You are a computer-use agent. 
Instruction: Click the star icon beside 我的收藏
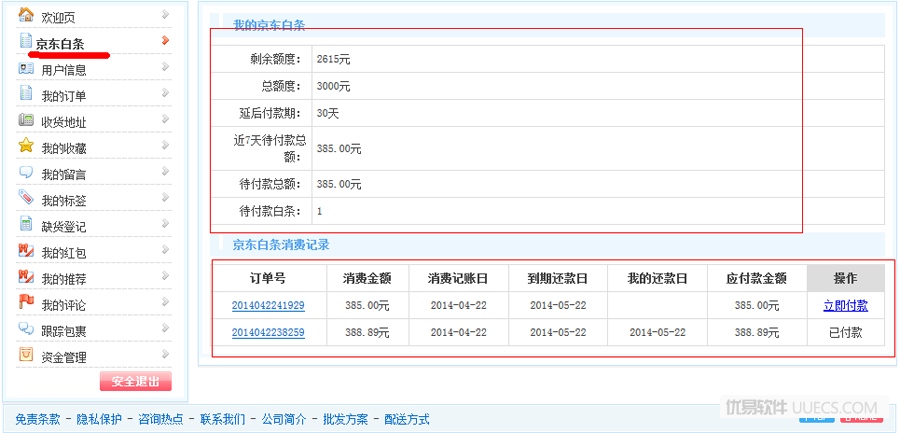pyautogui.click(x=26, y=145)
